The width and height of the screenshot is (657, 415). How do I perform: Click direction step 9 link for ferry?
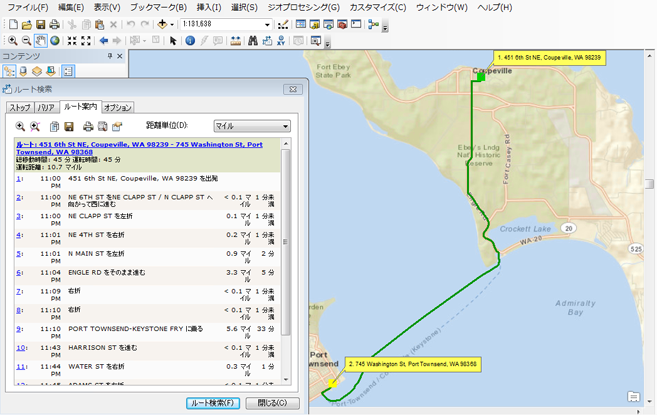19,328
